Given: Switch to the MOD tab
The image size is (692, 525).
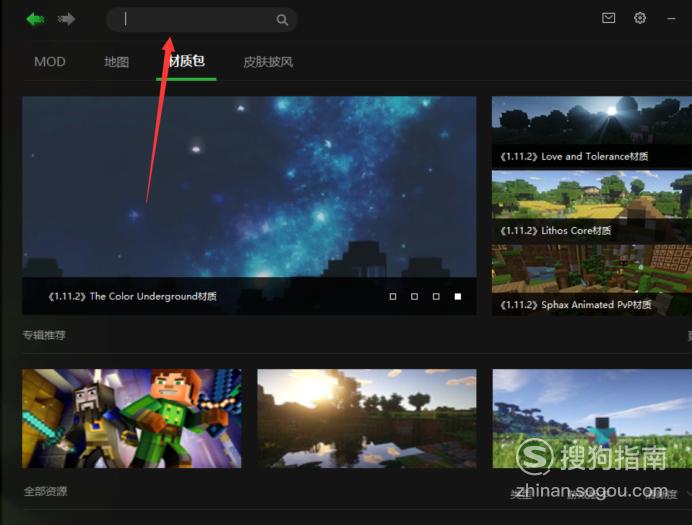Looking at the screenshot, I should coord(50,62).
